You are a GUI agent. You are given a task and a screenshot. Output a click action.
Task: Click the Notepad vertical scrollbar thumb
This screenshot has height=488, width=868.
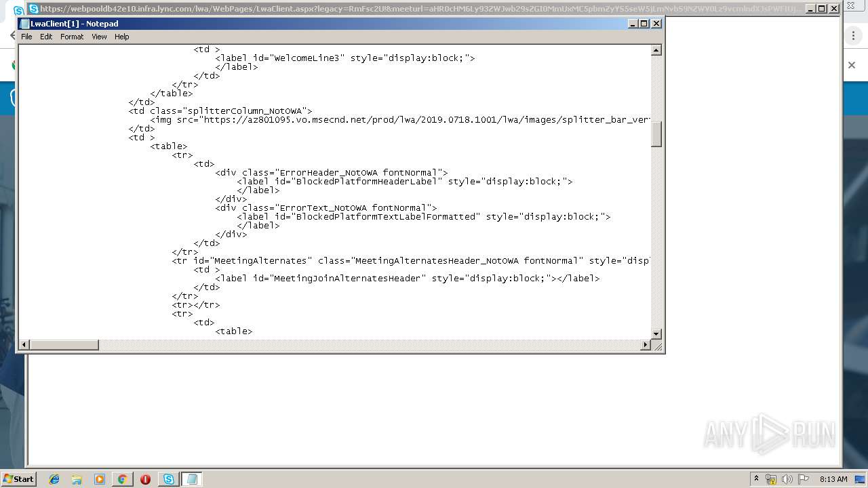tap(656, 134)
